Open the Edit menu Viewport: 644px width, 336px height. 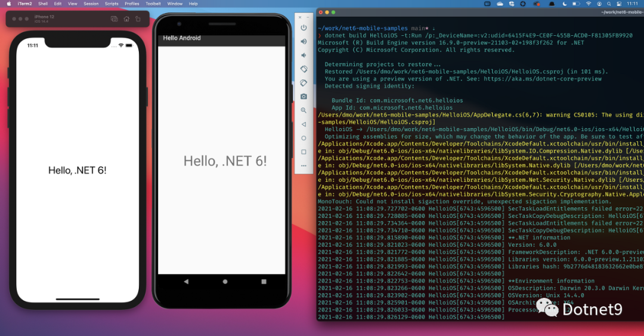click(58, 4)
